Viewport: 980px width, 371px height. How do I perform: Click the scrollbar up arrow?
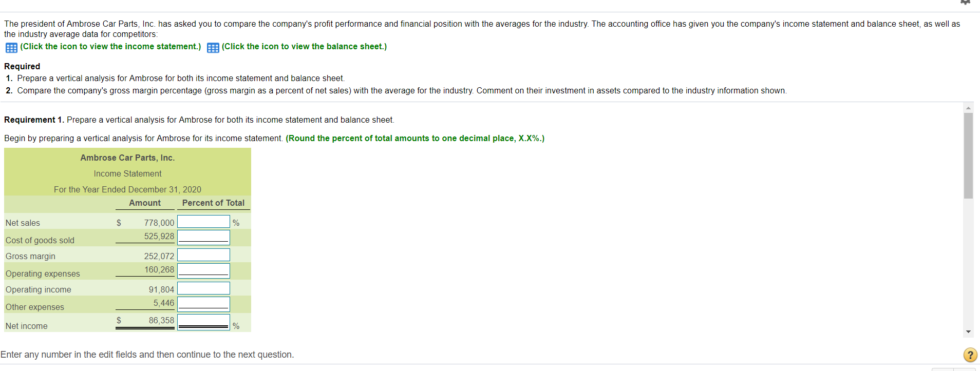[x=968, y=107]
